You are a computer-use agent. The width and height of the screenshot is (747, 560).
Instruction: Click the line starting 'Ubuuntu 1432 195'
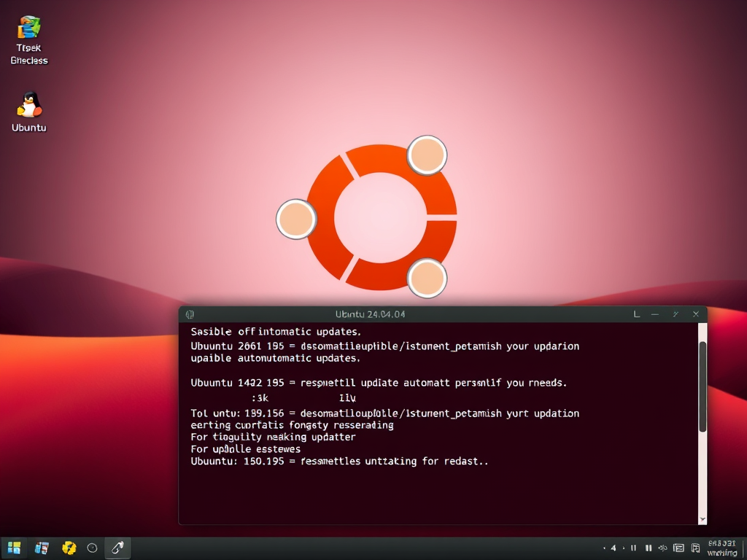point(379,383)
